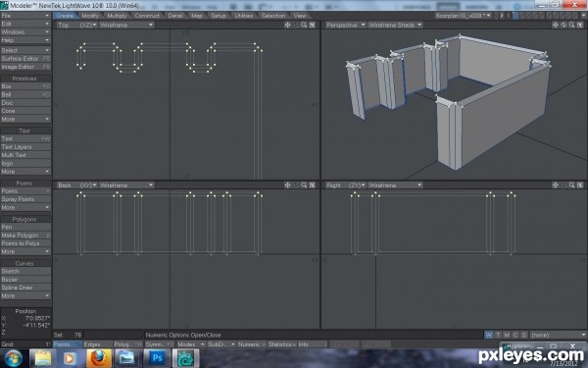Select the first (active) layer slot
The height and width of the screenshot is (368, 588).
click(x=515, y=16)
